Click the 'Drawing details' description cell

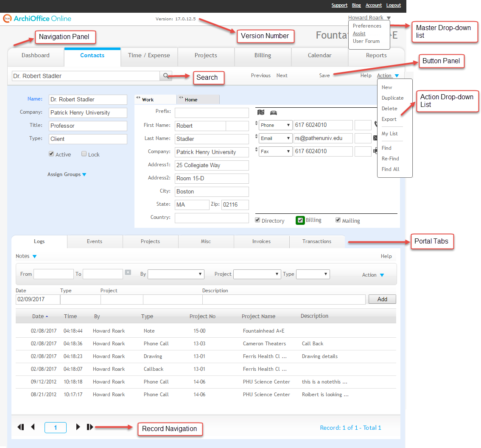(x=320, y=356)
